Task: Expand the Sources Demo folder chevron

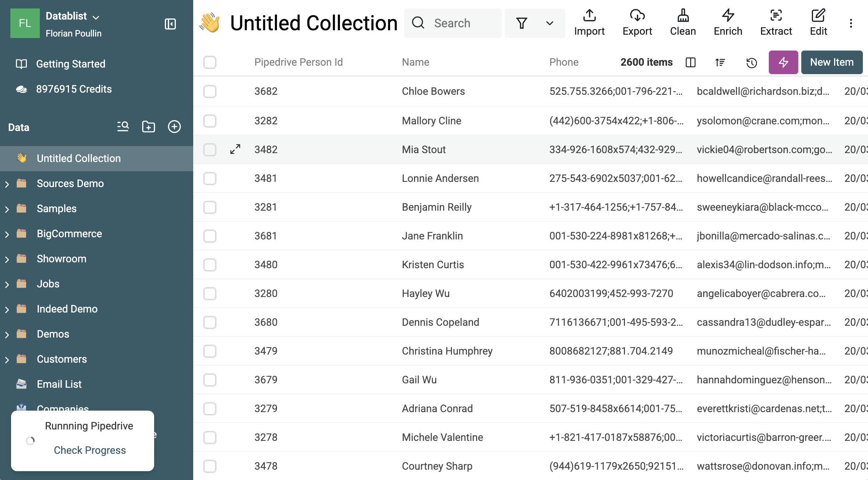Action: coord(7,184)
